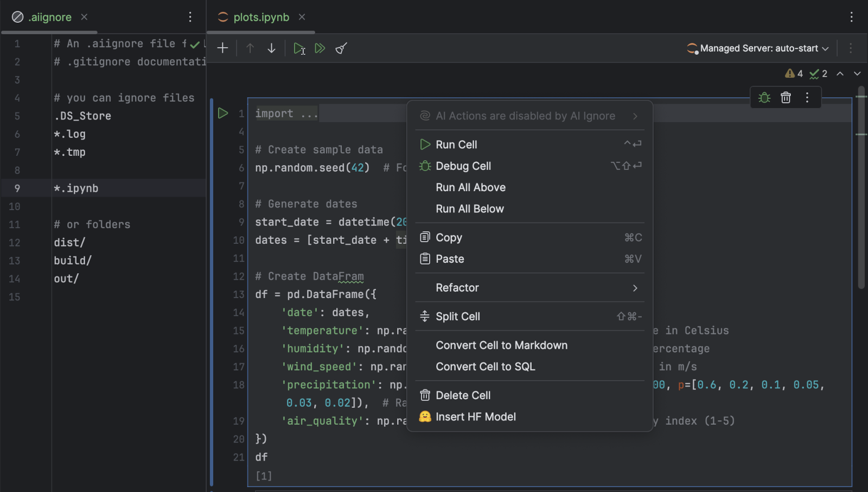Click the add cell plus icon
Viewport: 868px width, 492px height.
point(222,48)
